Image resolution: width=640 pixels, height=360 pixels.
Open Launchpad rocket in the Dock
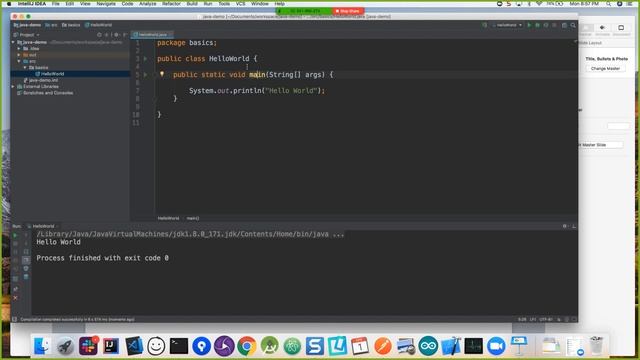[x=65, y=346]
